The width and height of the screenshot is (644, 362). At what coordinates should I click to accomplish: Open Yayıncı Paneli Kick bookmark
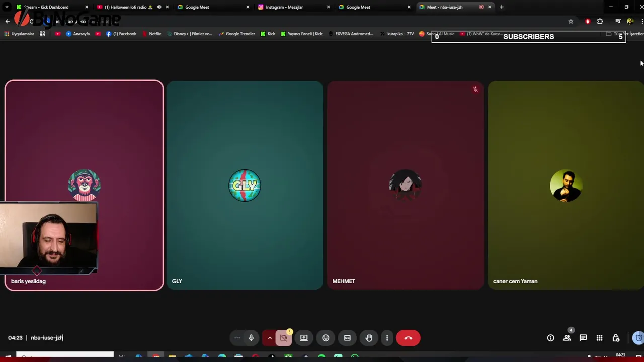[301, 34]
